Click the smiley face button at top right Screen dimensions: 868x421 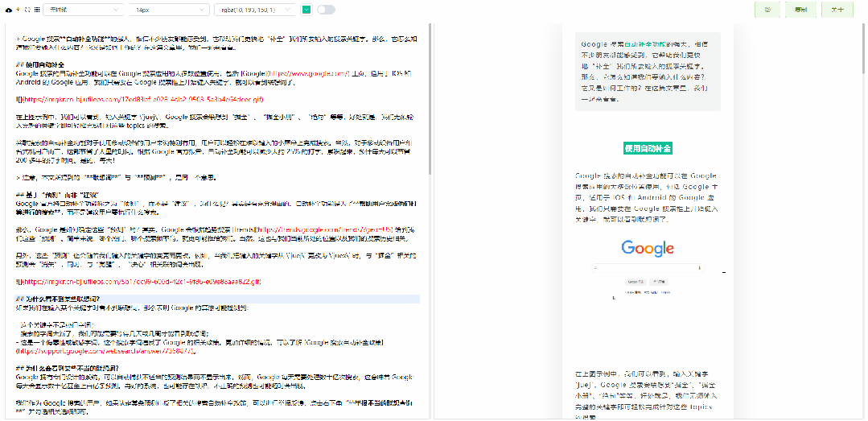coord(767,10)
